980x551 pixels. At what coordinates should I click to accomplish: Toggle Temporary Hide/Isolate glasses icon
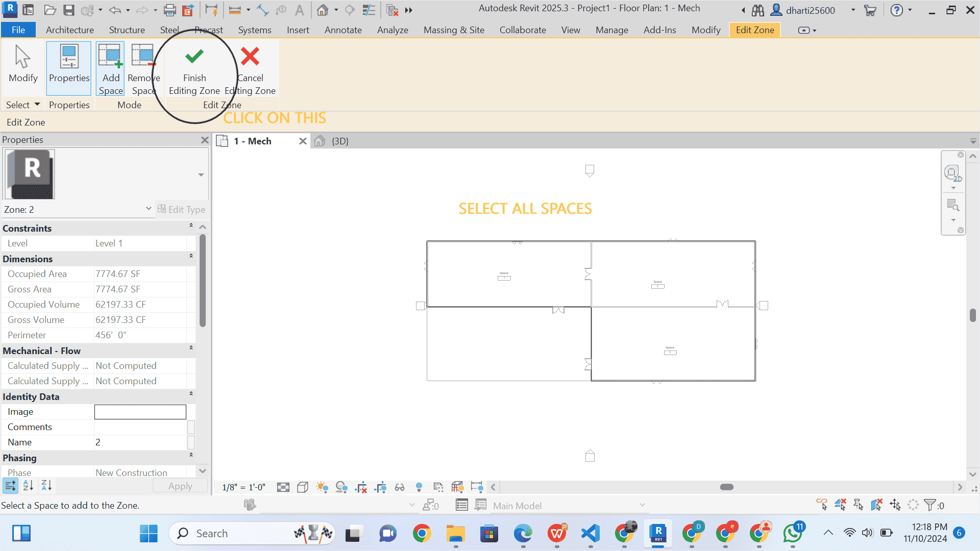tap(400, 487)
